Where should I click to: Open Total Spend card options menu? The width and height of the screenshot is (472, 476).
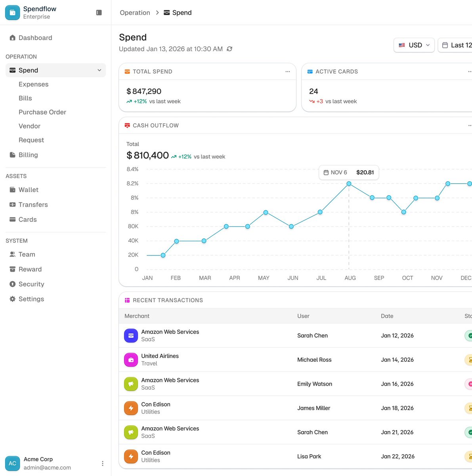288,71
